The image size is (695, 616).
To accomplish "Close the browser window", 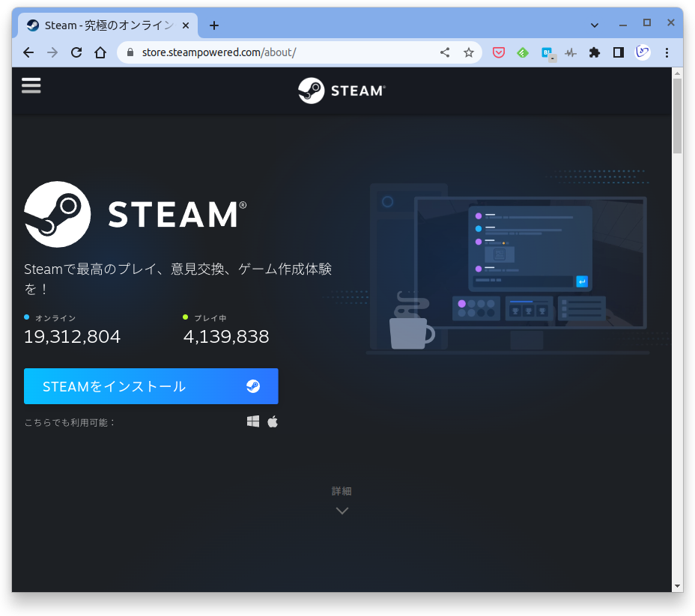I will [670, 22].
